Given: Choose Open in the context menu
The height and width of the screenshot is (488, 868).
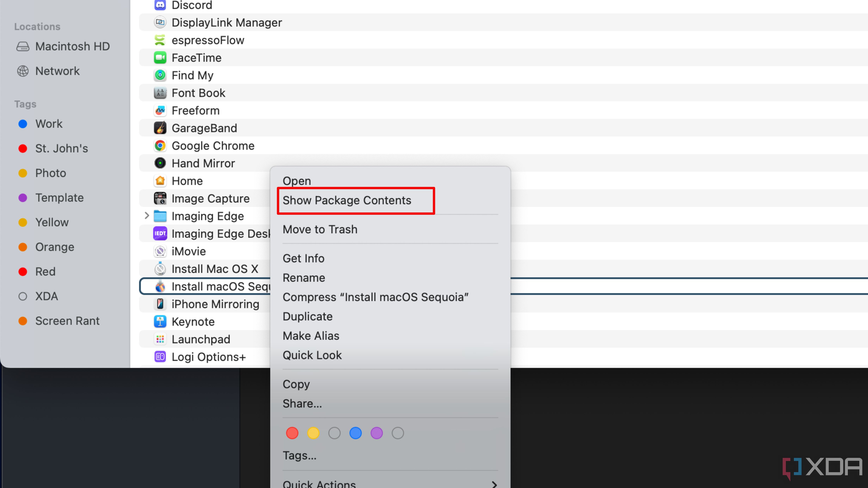Looking at the screenshot, I should [296, 181].
